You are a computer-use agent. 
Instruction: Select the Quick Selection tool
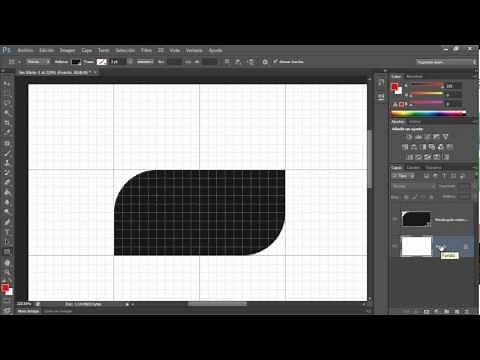click(7, 113)
